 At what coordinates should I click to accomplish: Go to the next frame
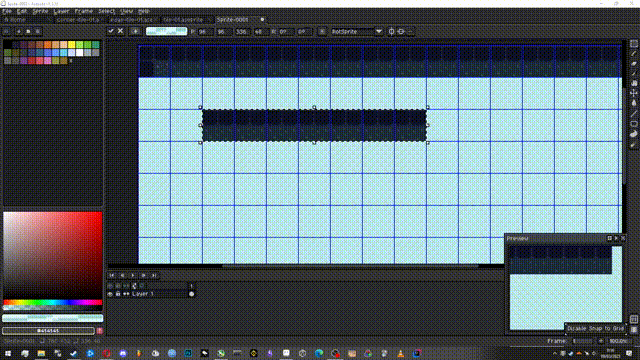pos(144,276)
